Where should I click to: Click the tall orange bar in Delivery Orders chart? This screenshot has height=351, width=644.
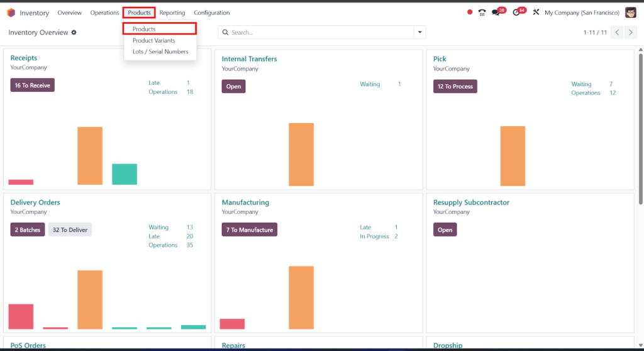(x=90, y=299)
